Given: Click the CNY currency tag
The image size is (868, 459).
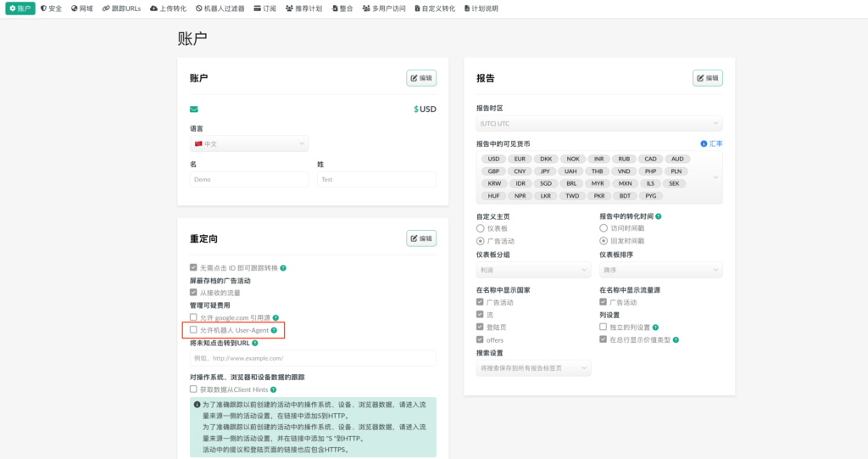Looking at the screenshot, I should click(520, 171).
